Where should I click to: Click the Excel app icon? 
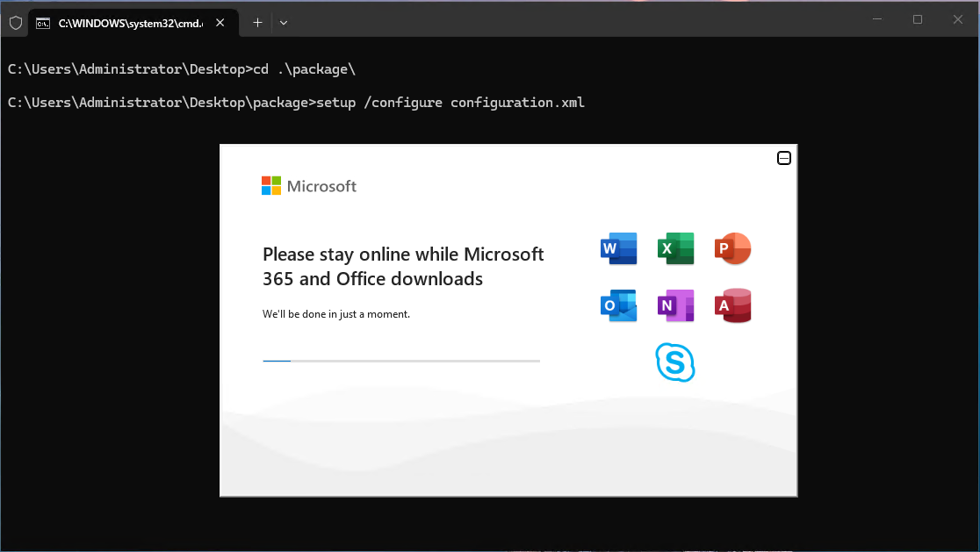[675, 248]
